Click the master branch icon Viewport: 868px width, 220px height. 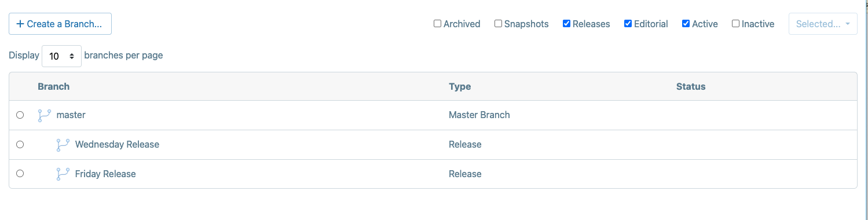[x=44, y=115]
